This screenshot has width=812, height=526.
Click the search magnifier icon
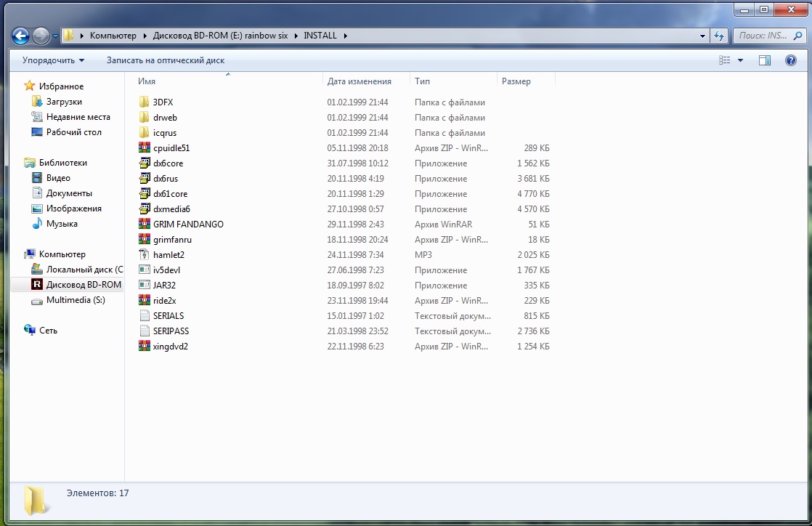798,36
